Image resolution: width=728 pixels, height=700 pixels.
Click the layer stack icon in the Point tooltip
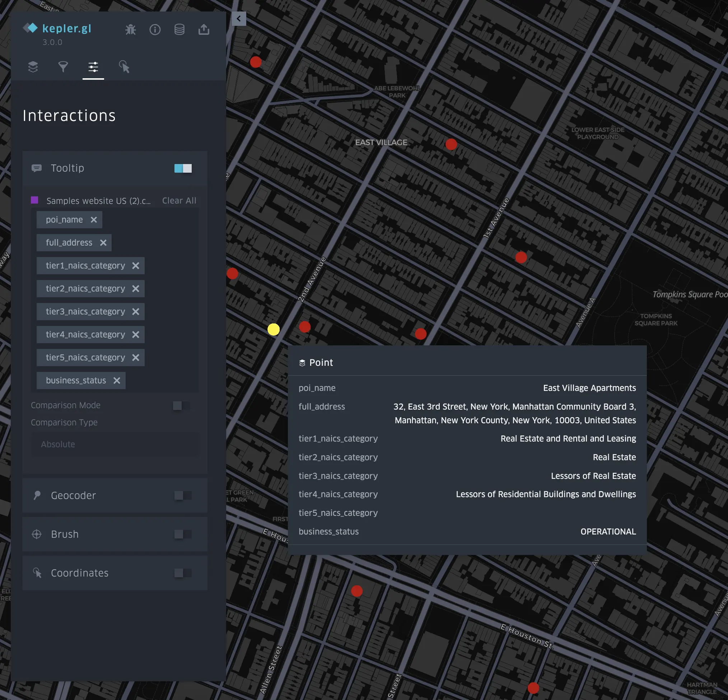tap(303, 363)
